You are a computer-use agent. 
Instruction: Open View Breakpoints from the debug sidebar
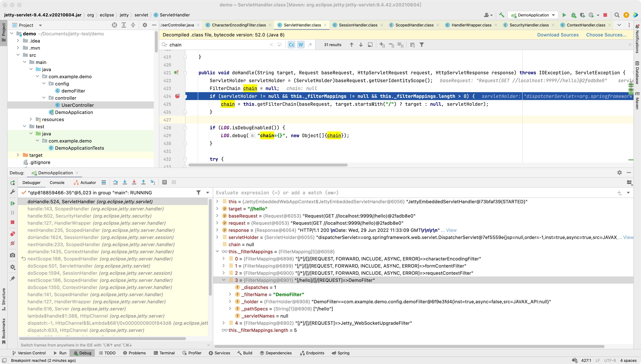[x=13, y=234]
